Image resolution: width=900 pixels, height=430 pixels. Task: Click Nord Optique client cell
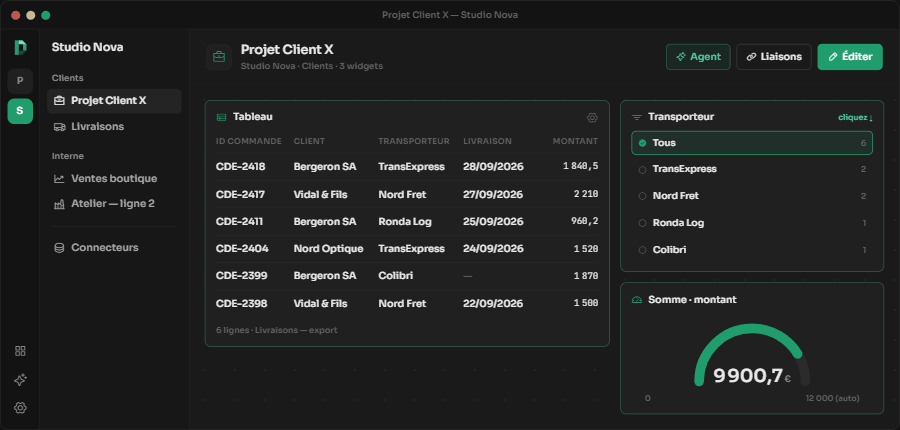(328, 249)
